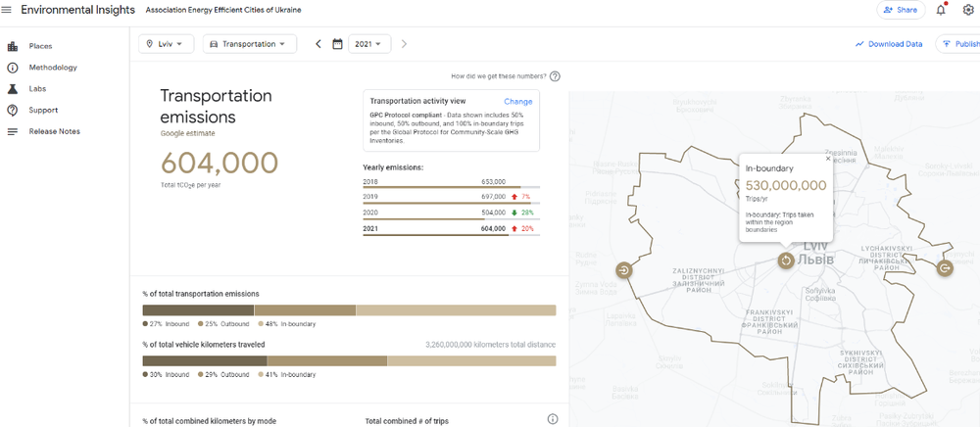Click the In-boundary segment of emissions bar
Viewport: 980px width, 427px height.
[x=455, y=310]
